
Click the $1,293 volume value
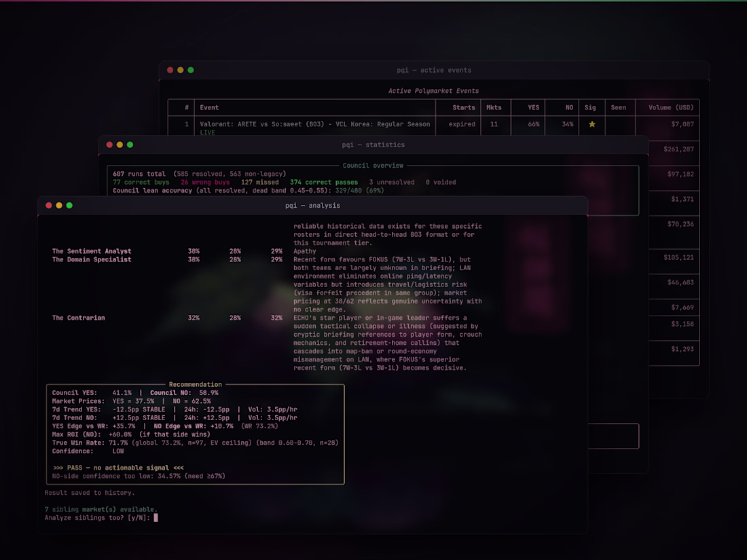(x=682, y=349)
